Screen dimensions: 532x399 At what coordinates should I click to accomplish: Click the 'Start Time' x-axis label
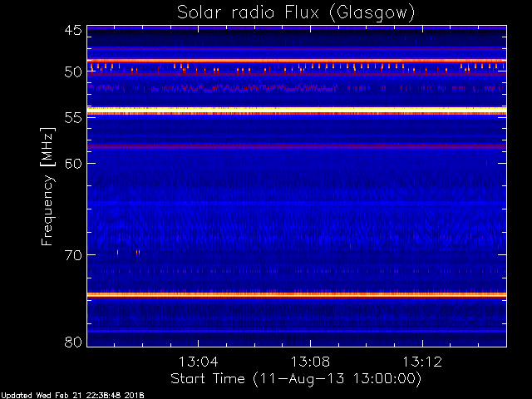click(295, 378)
